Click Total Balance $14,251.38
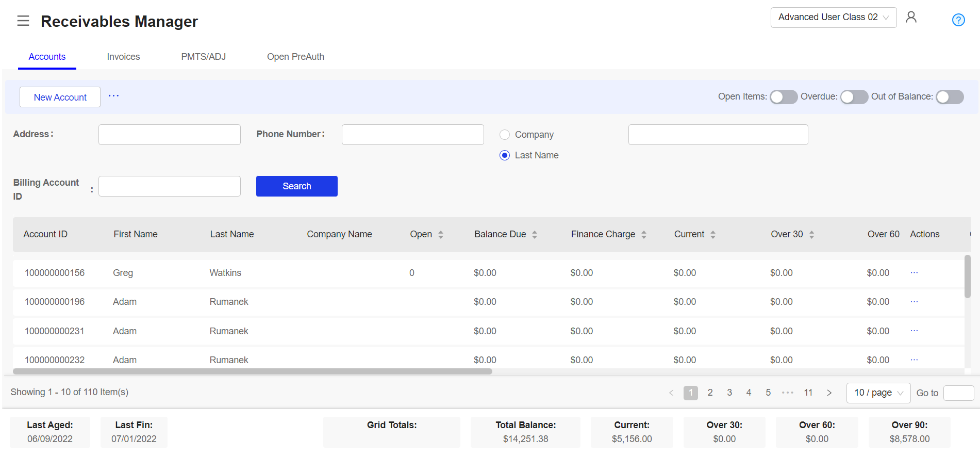This screenshot has height=456, width=980. 526,439
